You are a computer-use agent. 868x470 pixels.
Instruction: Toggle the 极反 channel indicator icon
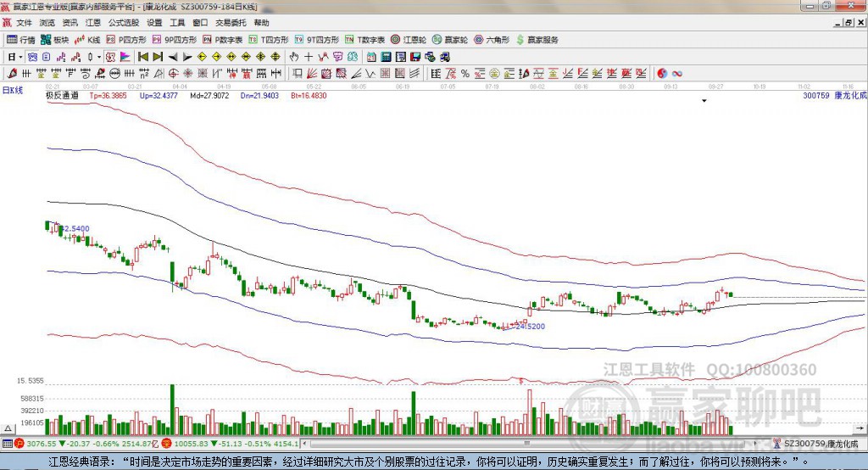click(110, 57)
